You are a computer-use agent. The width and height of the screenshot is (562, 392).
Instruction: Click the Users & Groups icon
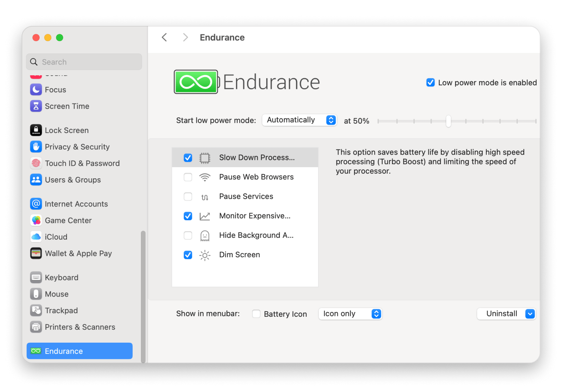36,180
